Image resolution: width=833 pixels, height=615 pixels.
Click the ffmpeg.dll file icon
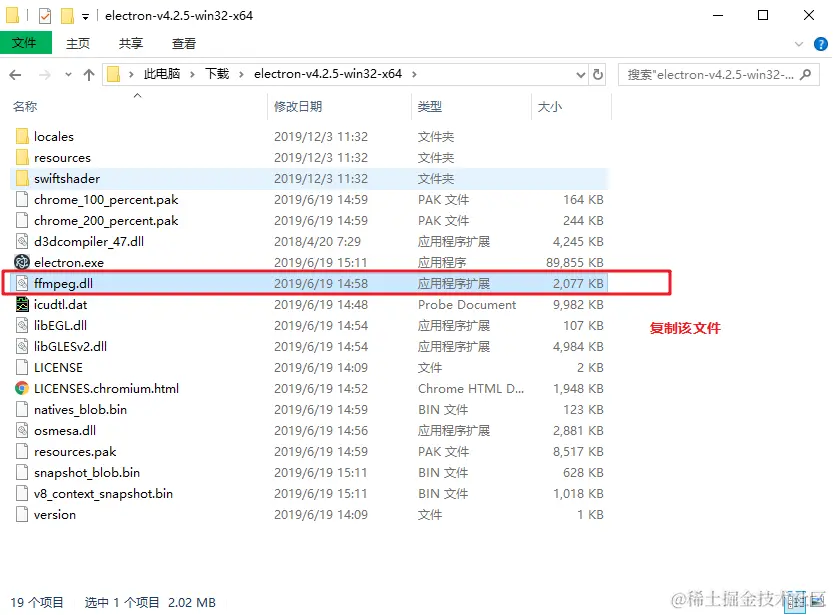click(x=22, y=284)
